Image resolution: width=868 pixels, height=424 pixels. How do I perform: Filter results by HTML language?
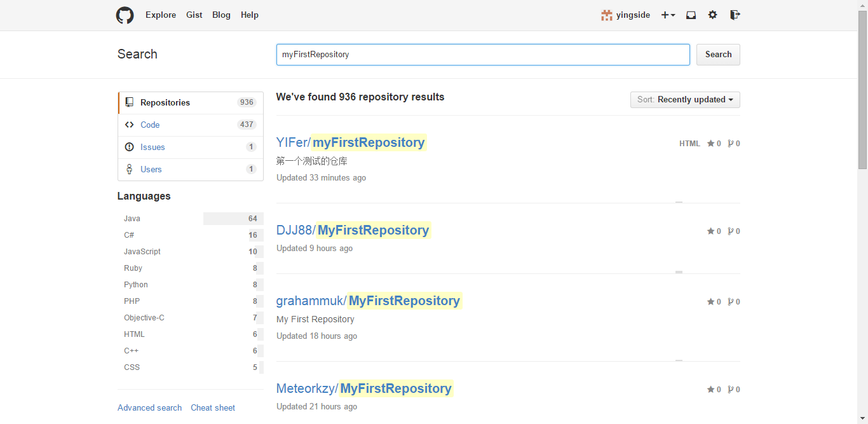(x=191, y=334)
